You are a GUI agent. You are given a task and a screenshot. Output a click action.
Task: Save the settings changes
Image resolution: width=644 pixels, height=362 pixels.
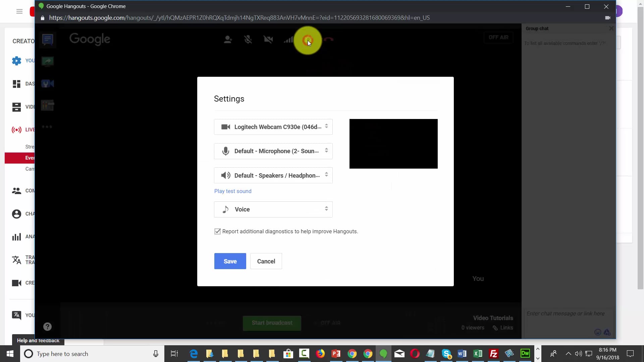[230, 261]
